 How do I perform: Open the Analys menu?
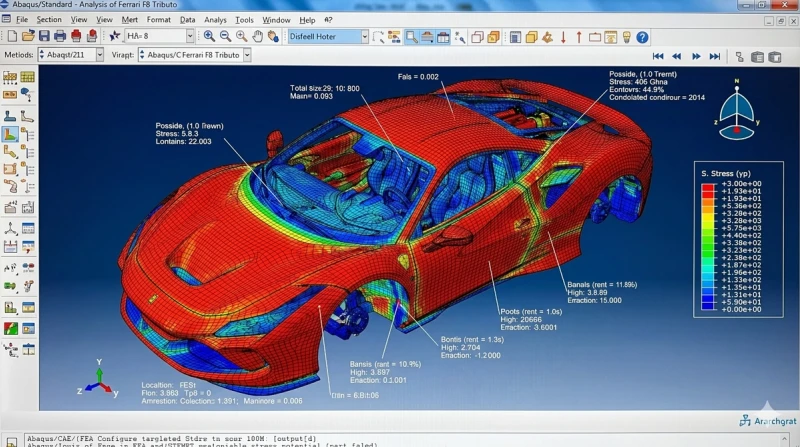(215, 19)
